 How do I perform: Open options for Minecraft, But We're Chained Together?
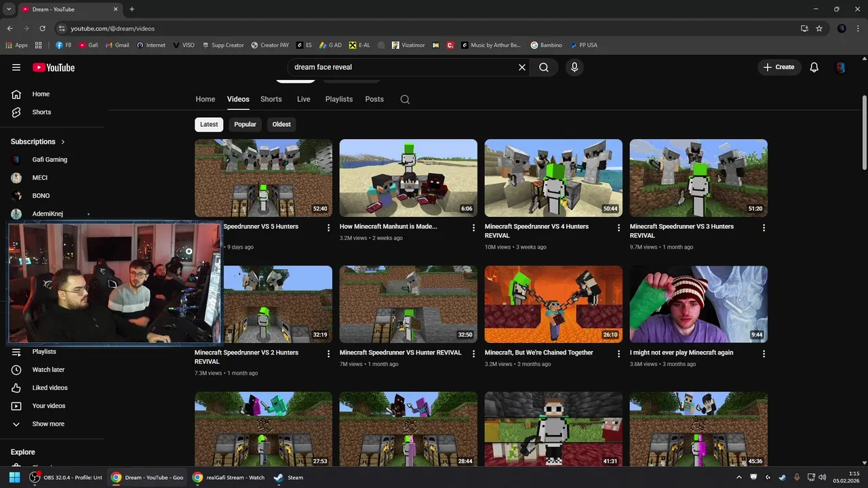(x=618, y=354)
